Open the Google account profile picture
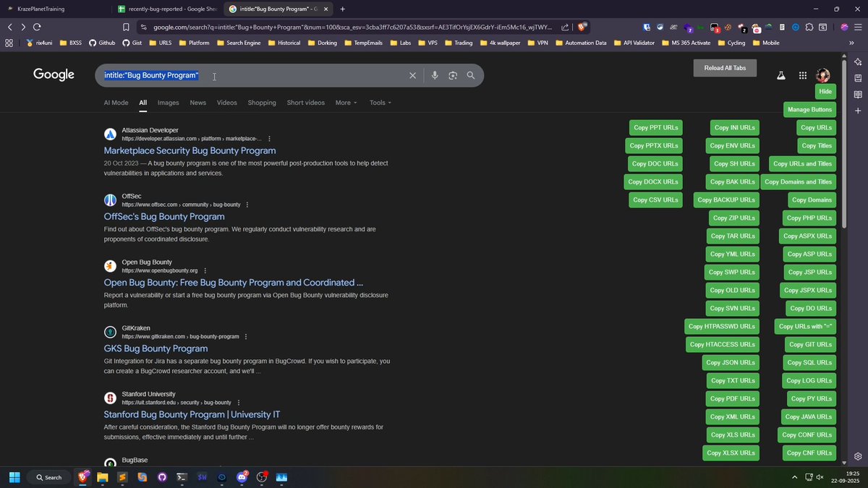Image resolution: width=868 pixels, height=488 pixels. click(823, 75)
